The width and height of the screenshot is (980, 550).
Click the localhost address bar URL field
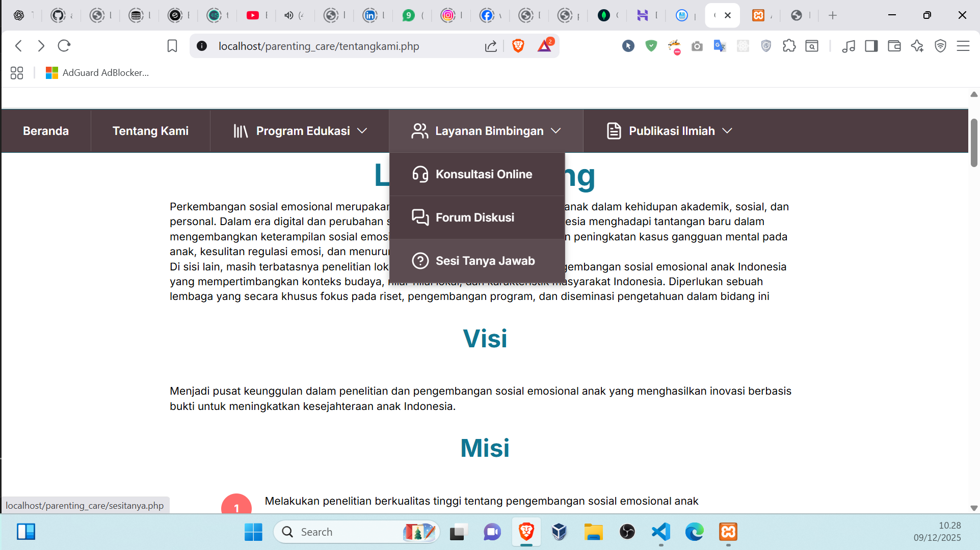(319, 46)
